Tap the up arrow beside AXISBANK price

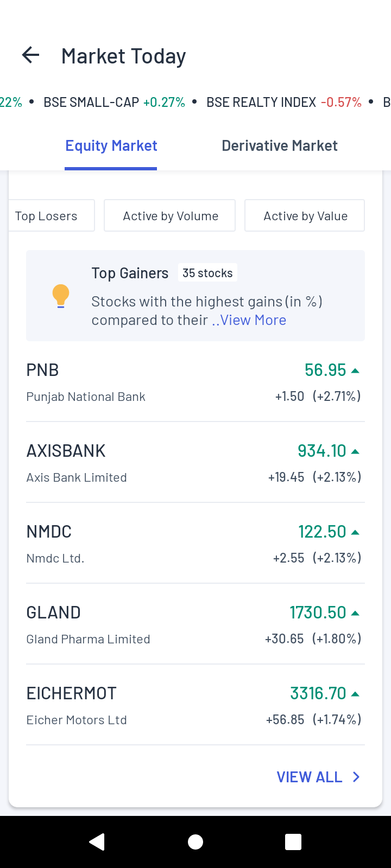(x=355, y=451)
